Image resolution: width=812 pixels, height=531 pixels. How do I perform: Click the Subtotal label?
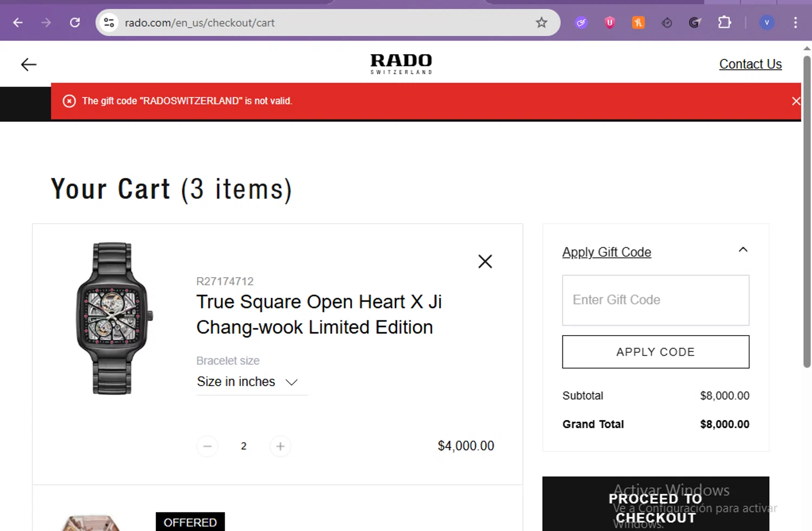click(x=582, y=396)
